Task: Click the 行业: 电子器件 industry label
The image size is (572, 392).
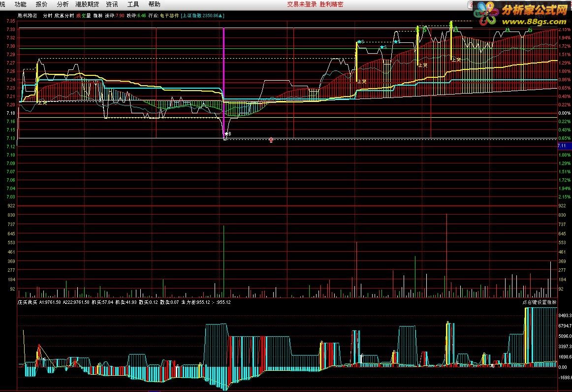Action: pyautogui.click(x=163, y=16)
